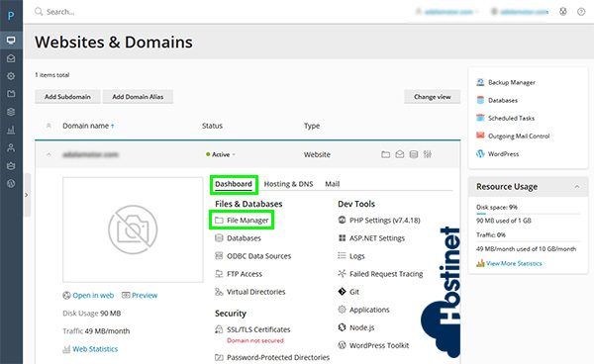Open Backup Manager in right panel
This screenshot has height=364, width=594.
pos(506,82)
